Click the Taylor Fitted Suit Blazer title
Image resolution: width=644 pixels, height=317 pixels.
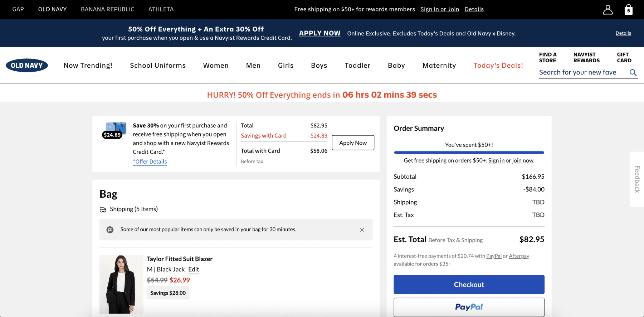(180, 259)
